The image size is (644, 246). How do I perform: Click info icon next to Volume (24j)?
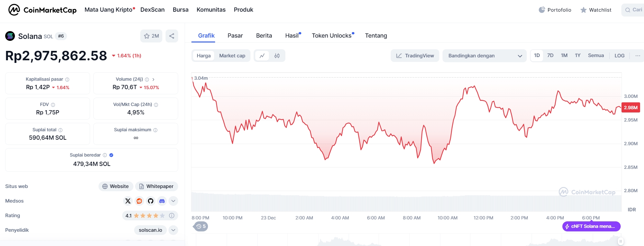point(147,79)
